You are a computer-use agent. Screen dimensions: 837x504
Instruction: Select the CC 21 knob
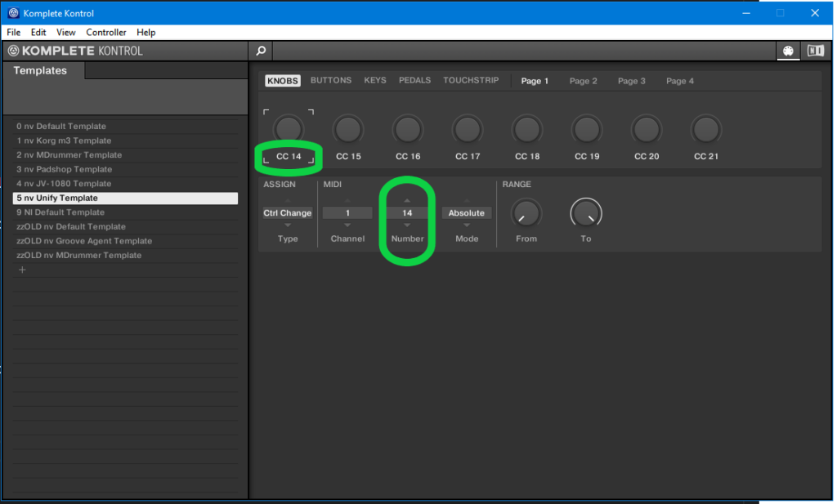706,130
